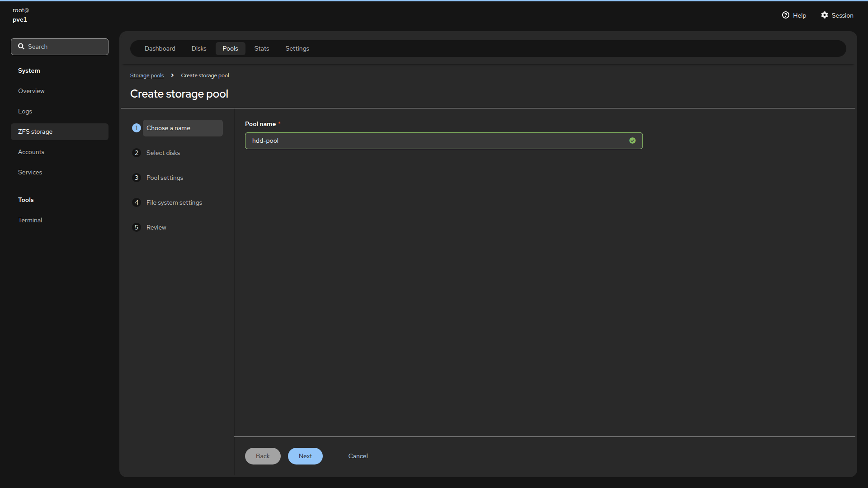Go to the Settings tab
This screenshot has width=868, height=488.
tap(297, 49)
